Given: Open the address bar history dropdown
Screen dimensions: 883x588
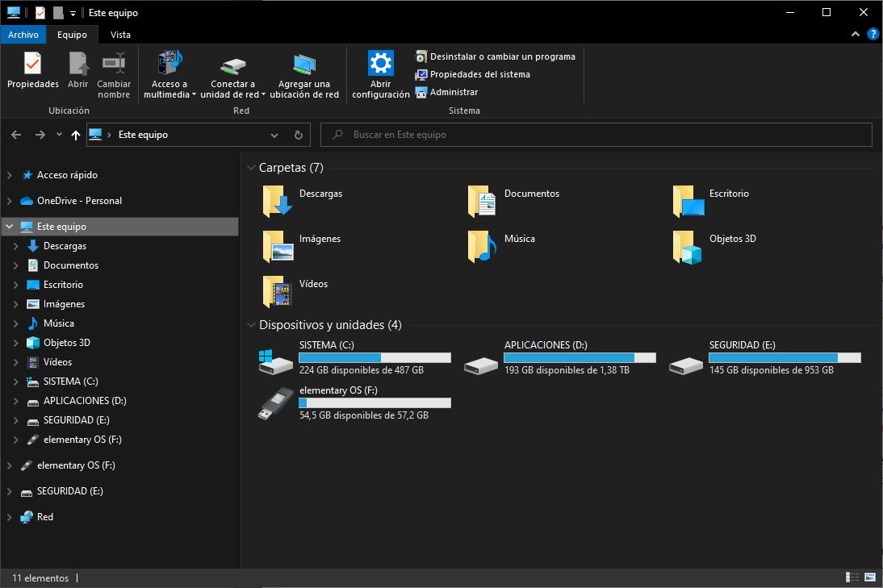Looking at the screenshot, I should click(x=274, y=135).
